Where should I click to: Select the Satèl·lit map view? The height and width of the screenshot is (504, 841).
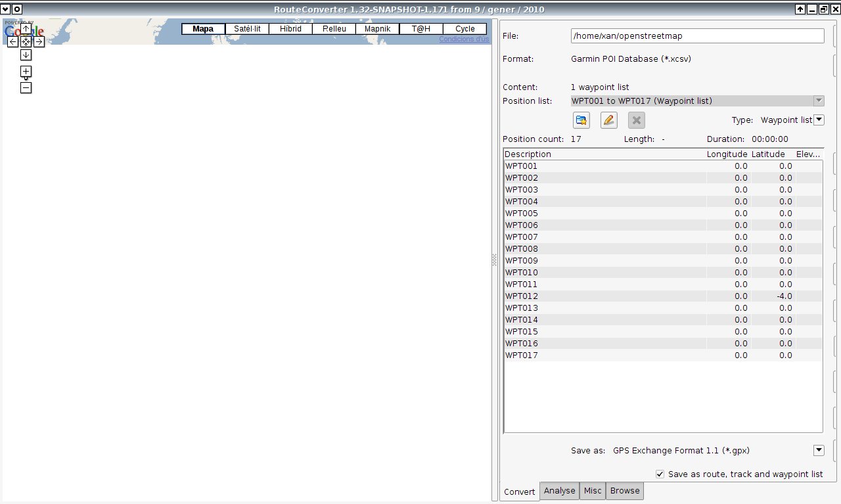pos(247,29)
